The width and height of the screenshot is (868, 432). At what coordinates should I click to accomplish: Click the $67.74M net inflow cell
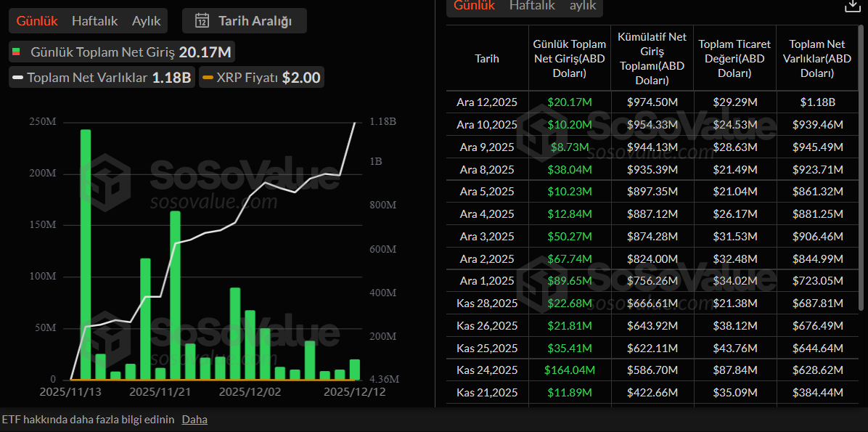tap(570, 258)
